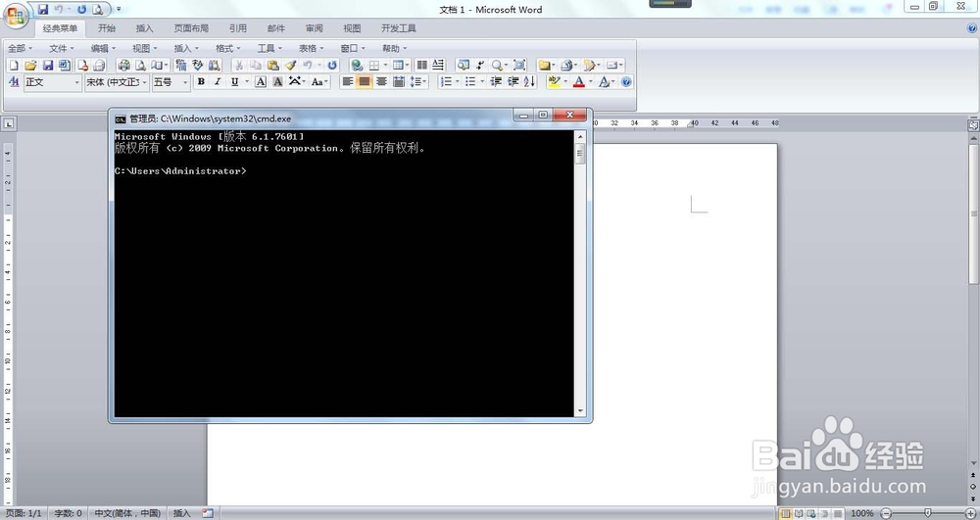Open the 经典菜单 ribbon tab
This screenshot has width=980, height=520.
tap(60, 28)
